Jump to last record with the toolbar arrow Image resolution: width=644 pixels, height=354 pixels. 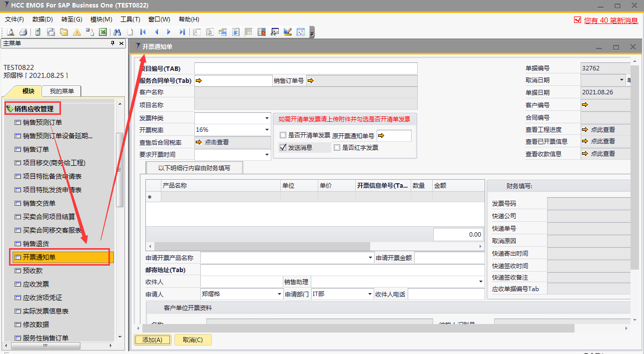coord(182,32)
